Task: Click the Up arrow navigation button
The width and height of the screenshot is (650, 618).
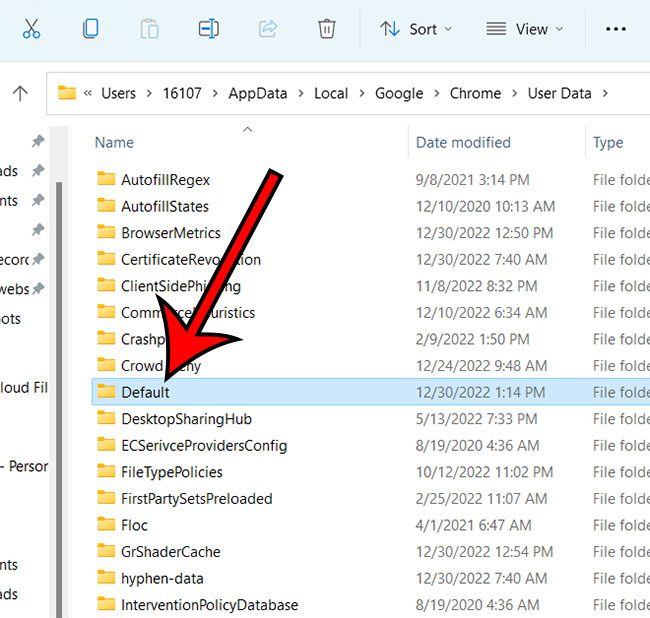Action: pos(20,93)
